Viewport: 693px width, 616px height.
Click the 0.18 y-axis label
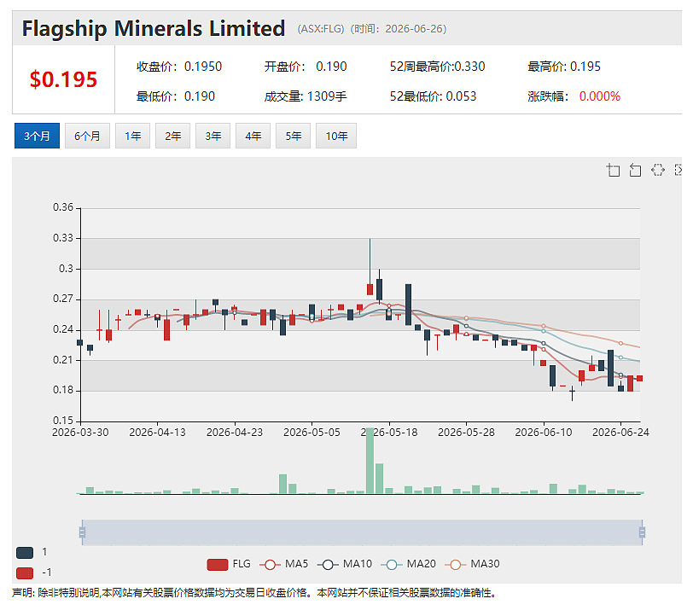coord(63,390)
